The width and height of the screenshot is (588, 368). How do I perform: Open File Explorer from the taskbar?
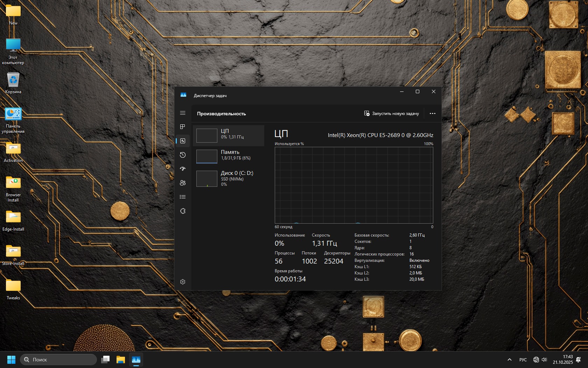tap(121, 360)
